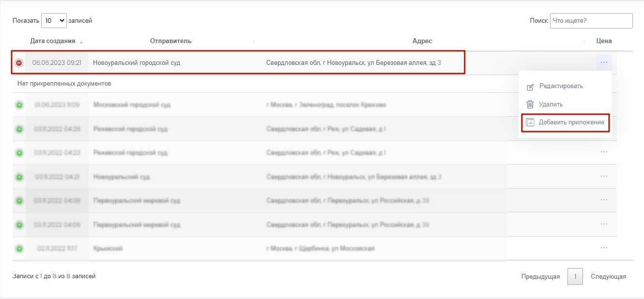The width and height of the screenshot is (644, 299).
Task: Expand the Московский городской суд row
Action: point(19,105)
